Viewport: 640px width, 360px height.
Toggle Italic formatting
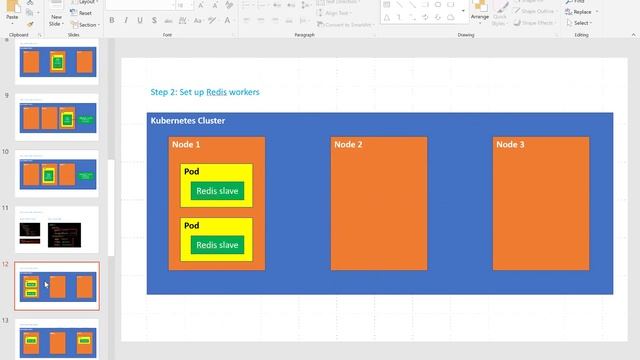tap(126, 20)
